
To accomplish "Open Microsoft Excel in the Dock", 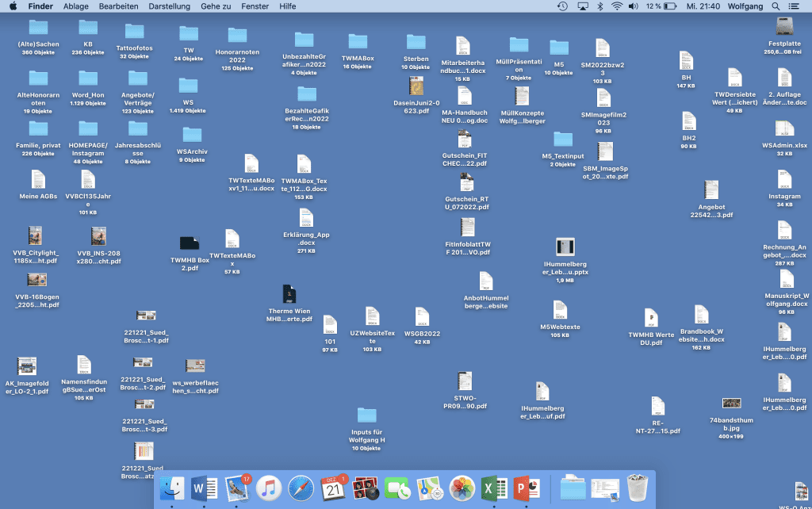I will pyautogui.click(x=494, y=488).
